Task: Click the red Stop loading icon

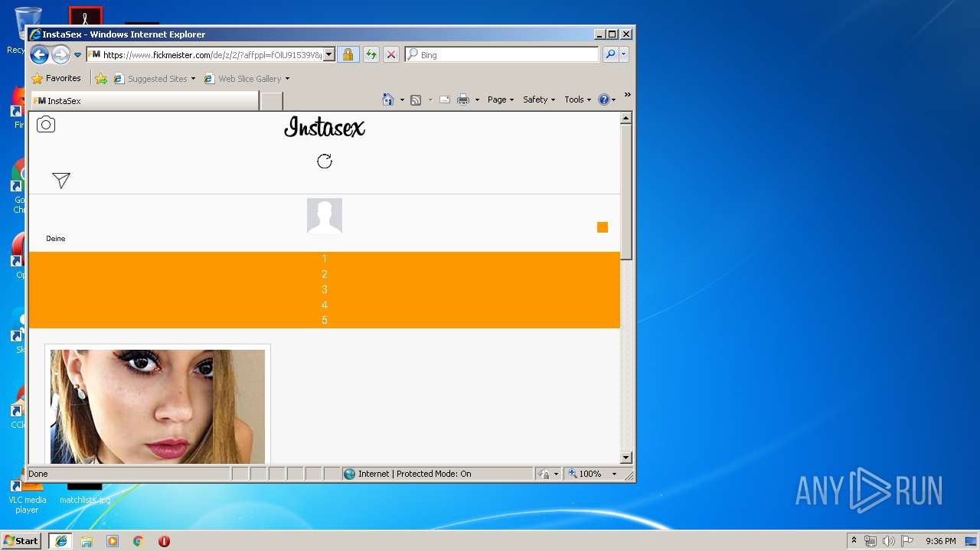Action: (x=390, y=55)
